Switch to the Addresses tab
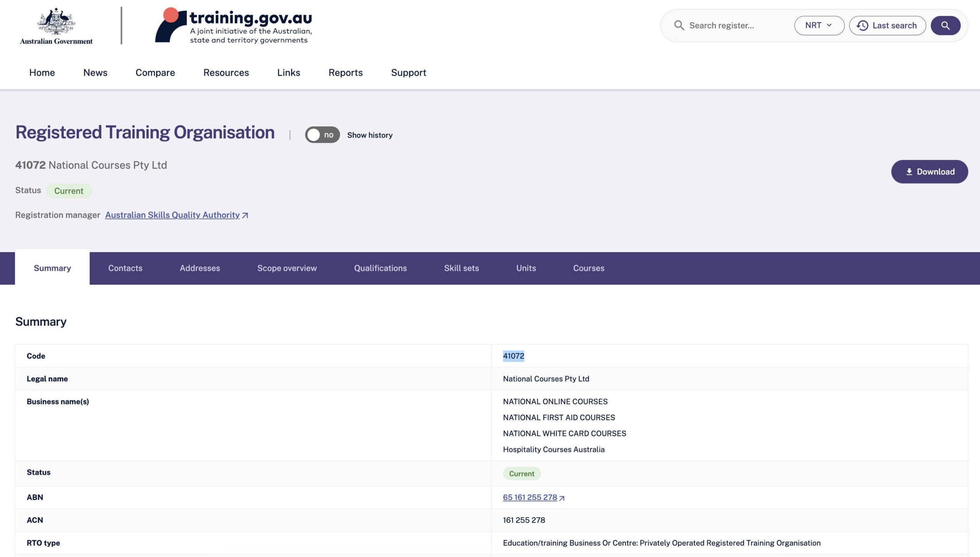The width and height of the screenshot is (980, 557). click(200, 268)
